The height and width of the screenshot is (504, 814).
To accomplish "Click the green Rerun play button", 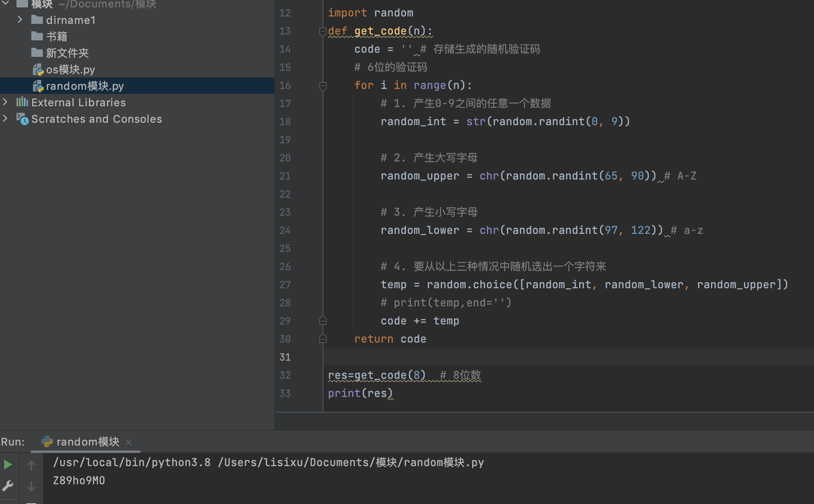I will (8, 465).
